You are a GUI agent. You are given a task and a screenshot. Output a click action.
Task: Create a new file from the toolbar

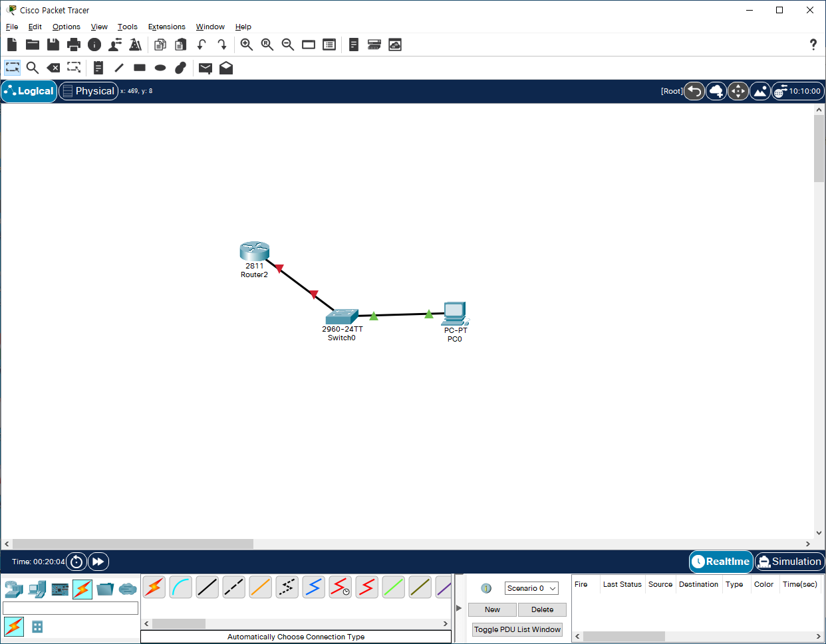(12, 45)
